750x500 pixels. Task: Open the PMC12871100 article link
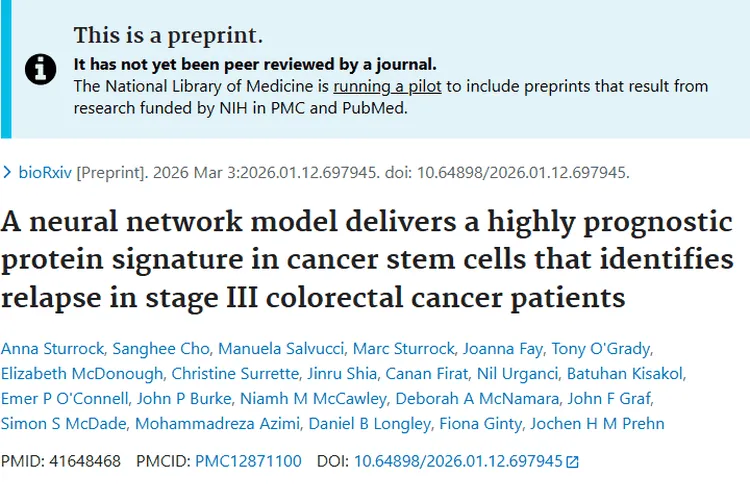(246, 462)
